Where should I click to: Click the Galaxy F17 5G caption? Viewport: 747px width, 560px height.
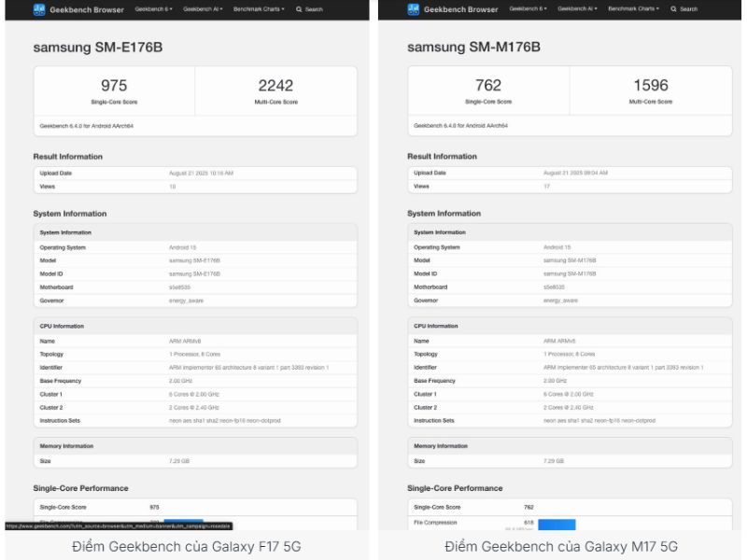tap(186, 546)
